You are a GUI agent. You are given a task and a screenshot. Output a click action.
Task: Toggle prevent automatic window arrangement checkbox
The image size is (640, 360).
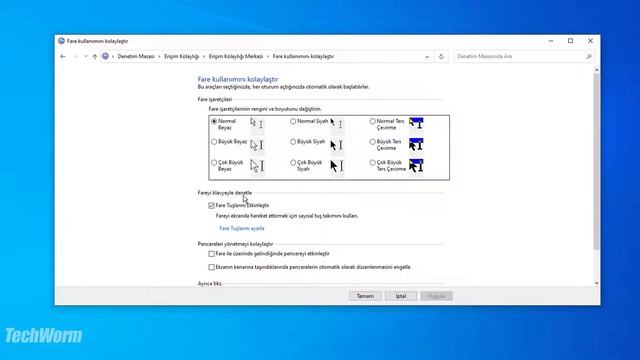tap(211, 267)
